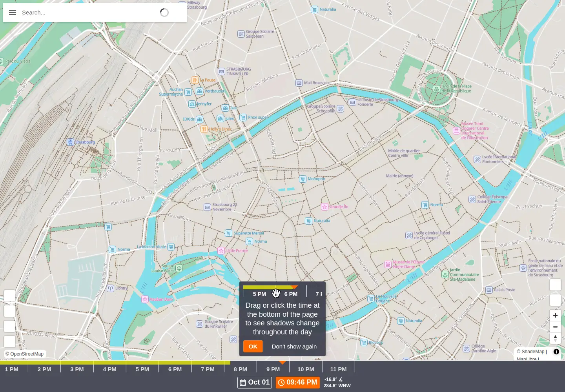Click the Vauban Dam star icon
This screenshot has width=565, height=392.
point(145,299)
